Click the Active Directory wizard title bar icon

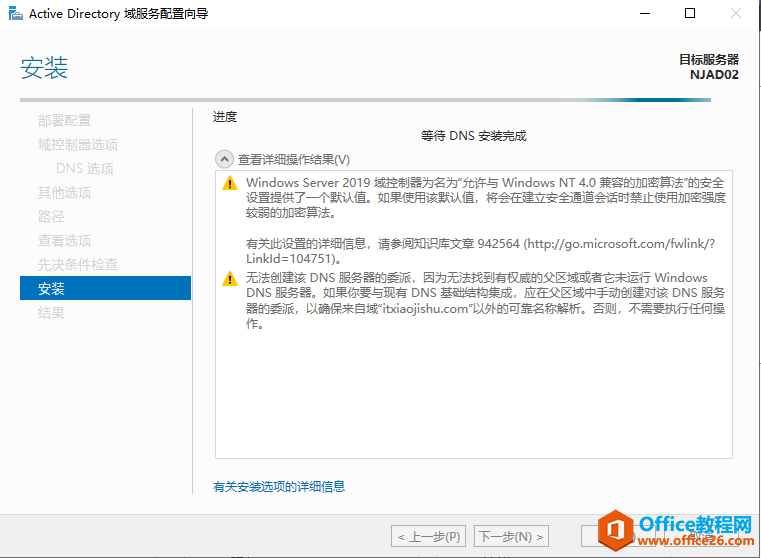(14, 14)
